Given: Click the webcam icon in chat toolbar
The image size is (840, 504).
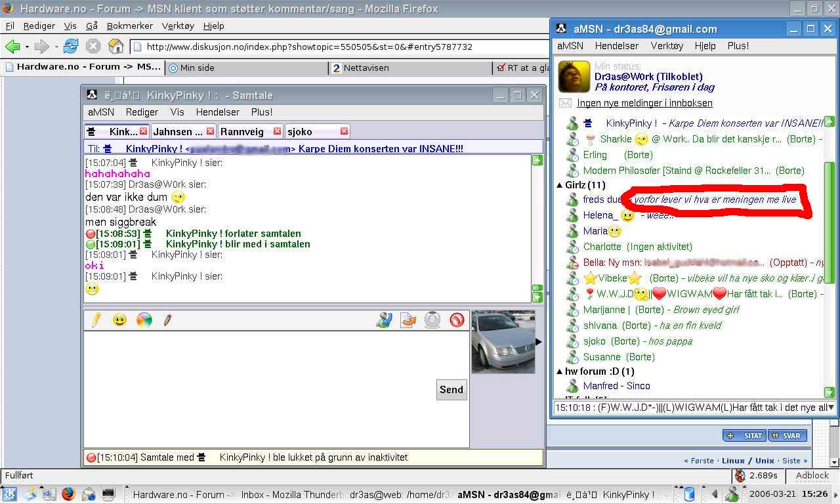Looking at the screenshot, I should (x=432, y=320).
